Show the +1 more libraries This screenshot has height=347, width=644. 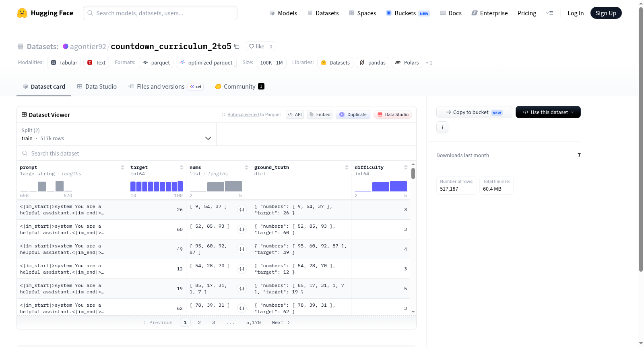(429, 63)
